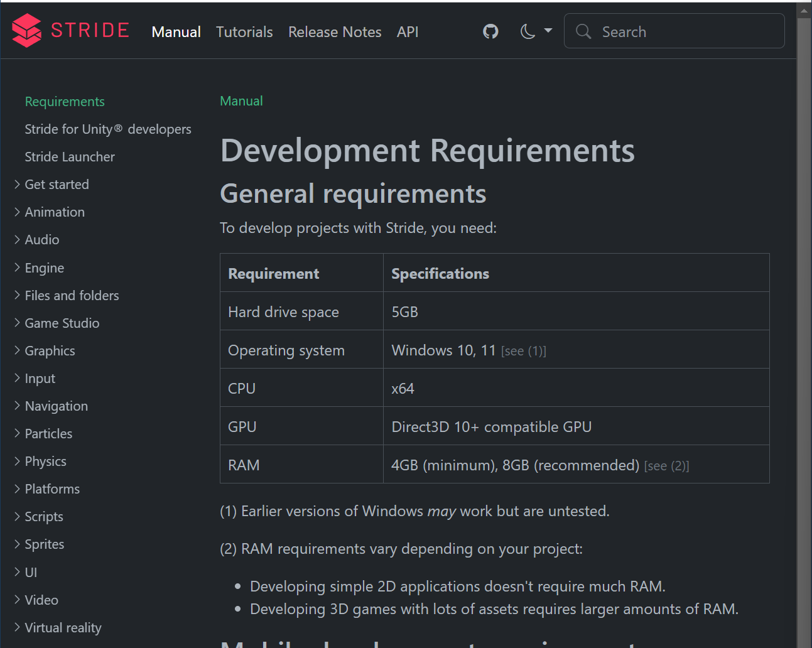Expand the Get started section
This screenshot has width=812, height=648.
(57, 184)
